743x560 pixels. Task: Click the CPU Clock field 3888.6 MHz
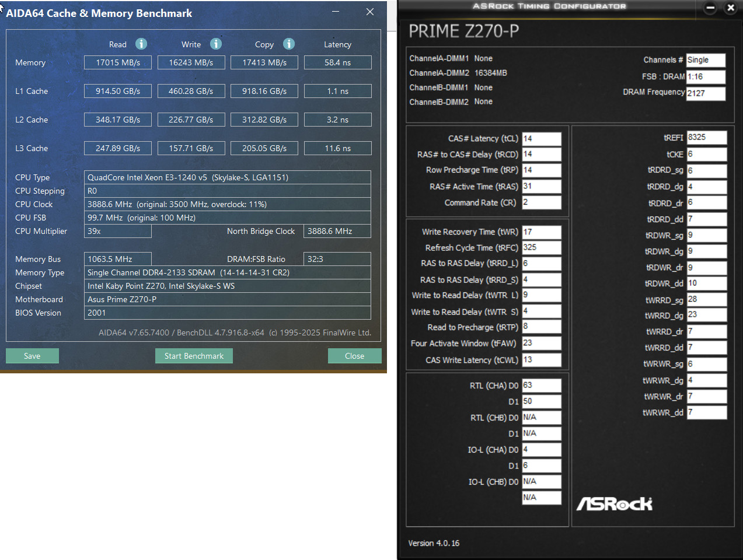click(228, 204)
